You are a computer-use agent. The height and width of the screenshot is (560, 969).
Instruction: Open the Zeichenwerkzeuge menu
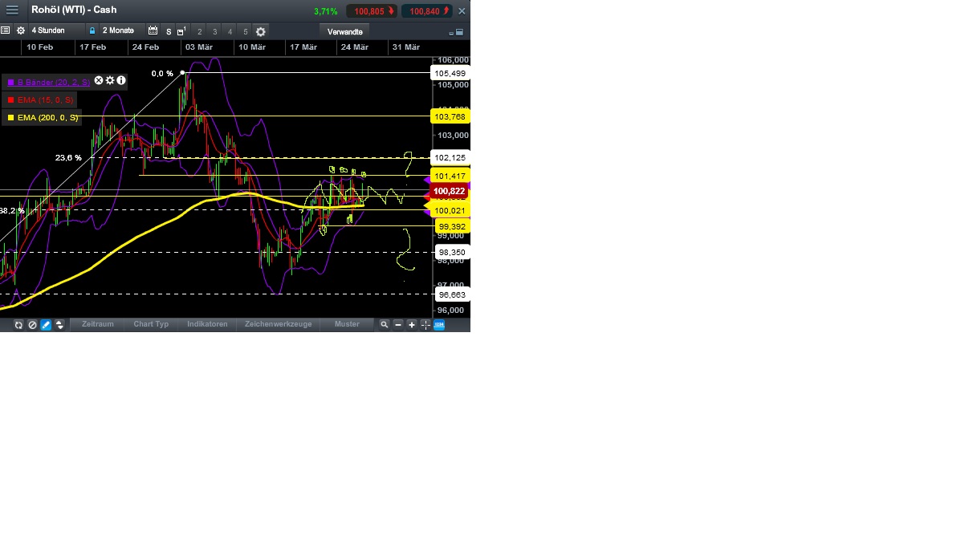pos(278,324)
